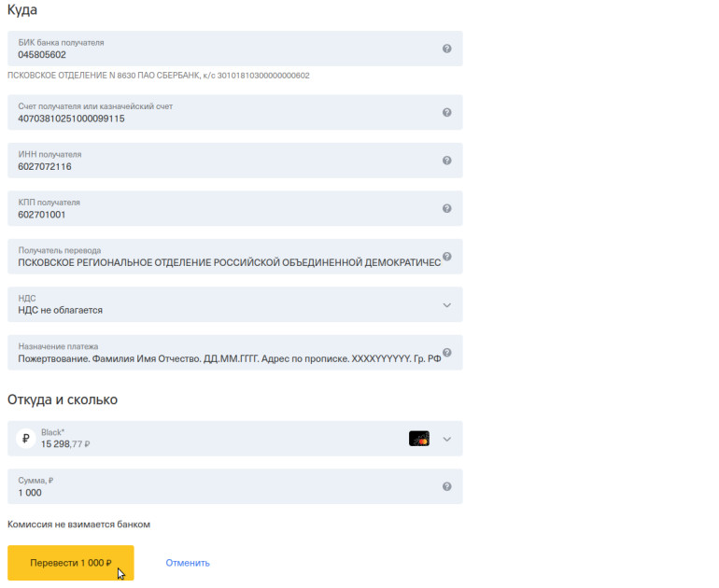Click the ПСКОВСКОЕ ОТДЕЛЕНИЕ N 8630 bank text
This screenshot has height=588, width=719.
[x=158, y=76]
